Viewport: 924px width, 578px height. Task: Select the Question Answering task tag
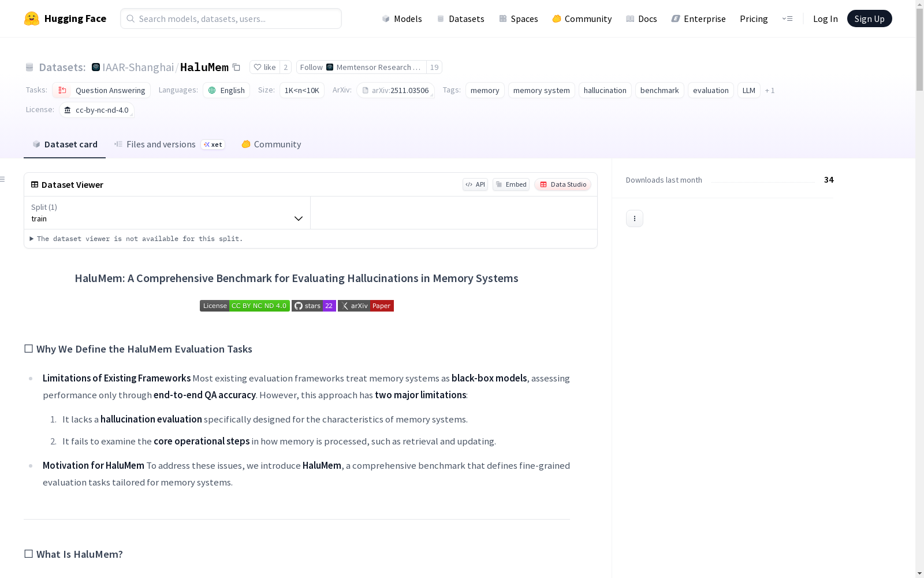point(102,90)
